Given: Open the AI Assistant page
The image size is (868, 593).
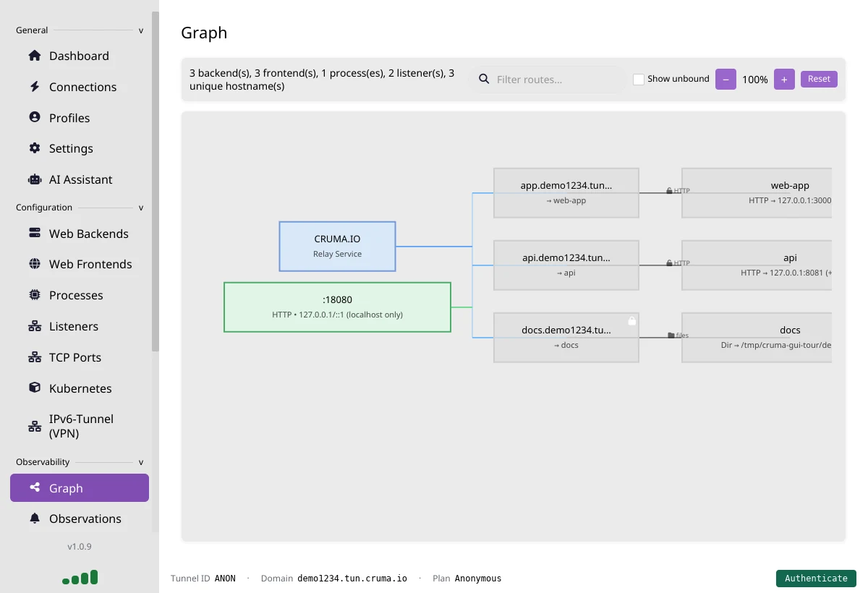Looking at the screenshot, I should coord(80,179).
